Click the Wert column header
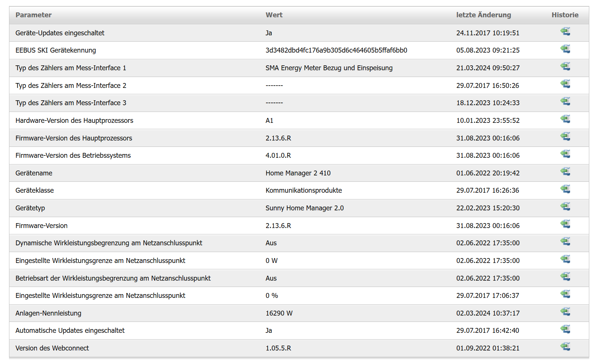Screen dimensions: 590x364 (274, 15)
